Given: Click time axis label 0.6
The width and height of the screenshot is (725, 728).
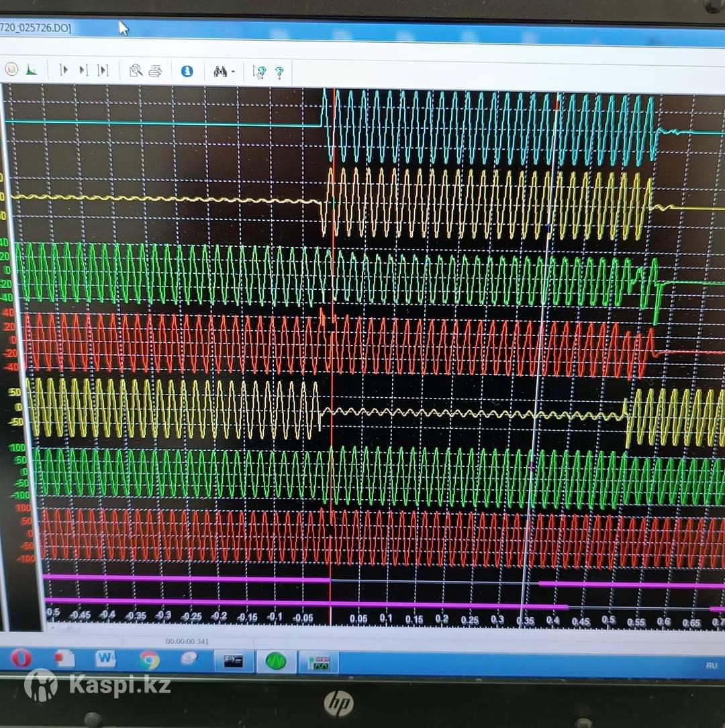Looking at the screenshot, I should coord(664,622).
